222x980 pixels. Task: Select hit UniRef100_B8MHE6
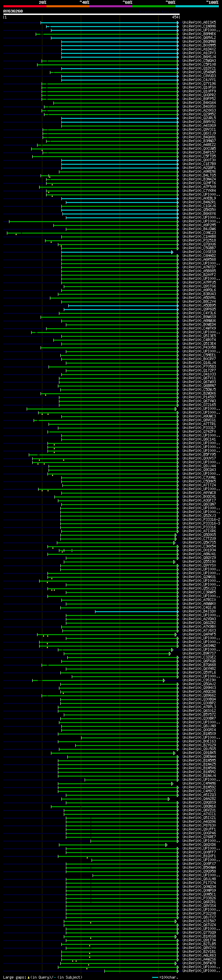click(199, 34)
